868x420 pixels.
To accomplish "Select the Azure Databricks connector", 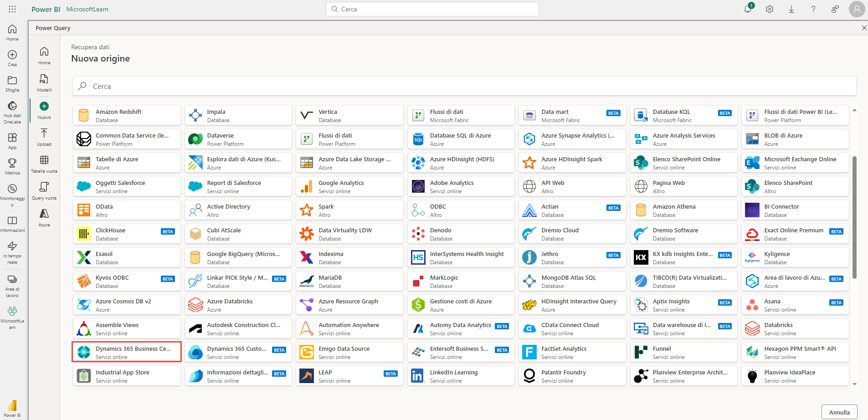I will [238, 305].
